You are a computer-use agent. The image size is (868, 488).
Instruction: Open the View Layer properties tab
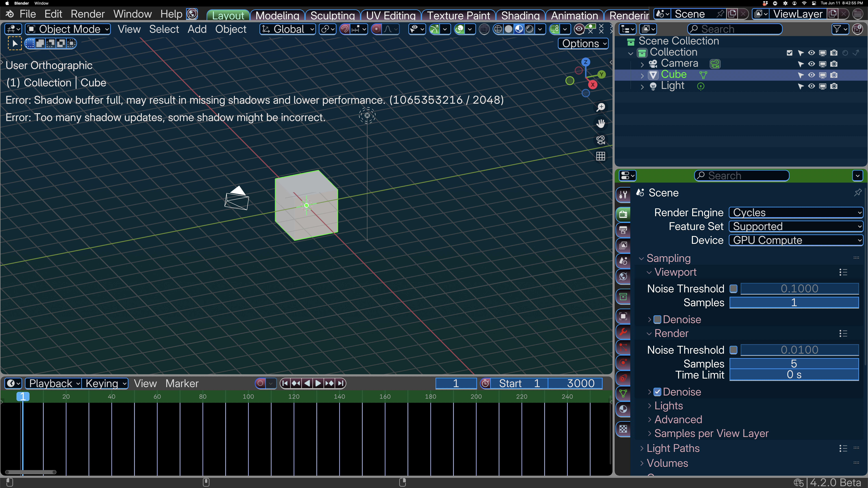point(623,245)
